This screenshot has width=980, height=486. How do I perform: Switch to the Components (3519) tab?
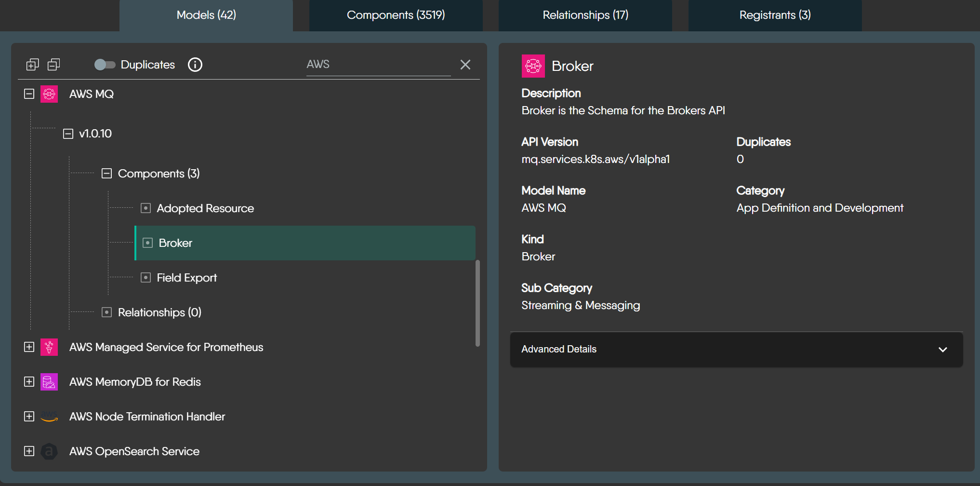[396, 15]
